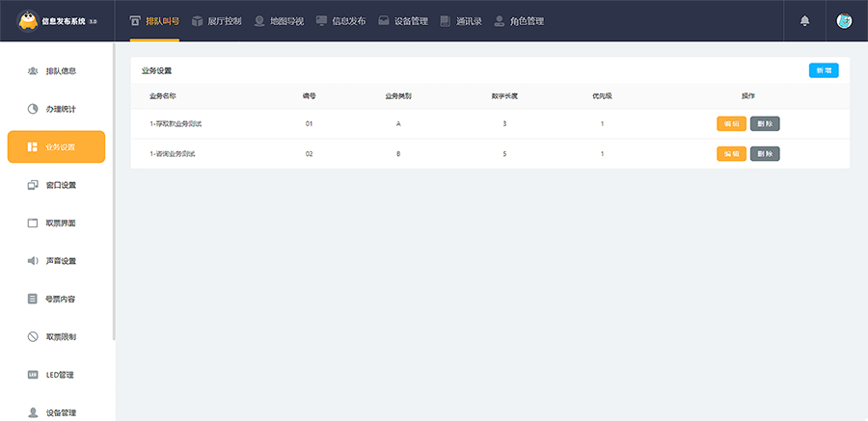Click the sidebar 设备管理 user icon
The width and height of the screenshot is (868, 421).
(33, 412)
